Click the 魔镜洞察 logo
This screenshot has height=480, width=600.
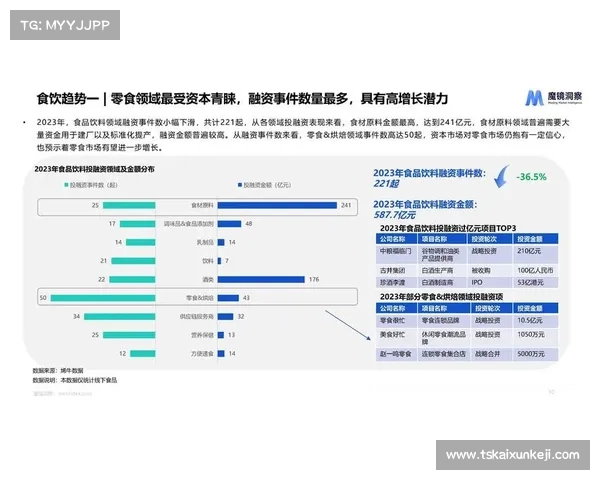click(x=553, y=98)
